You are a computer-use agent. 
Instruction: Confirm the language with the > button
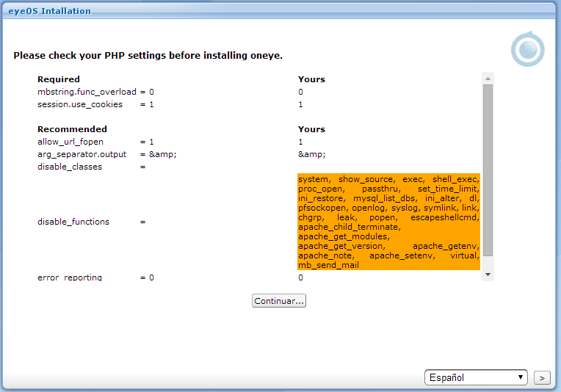pos(542,378)
